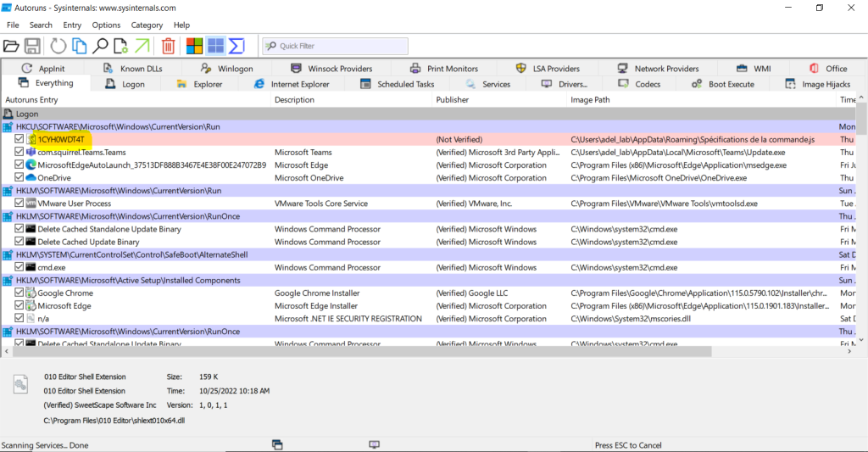Switch to the Scheduled Tasks tab
The image size is (868, 452).
397,84
